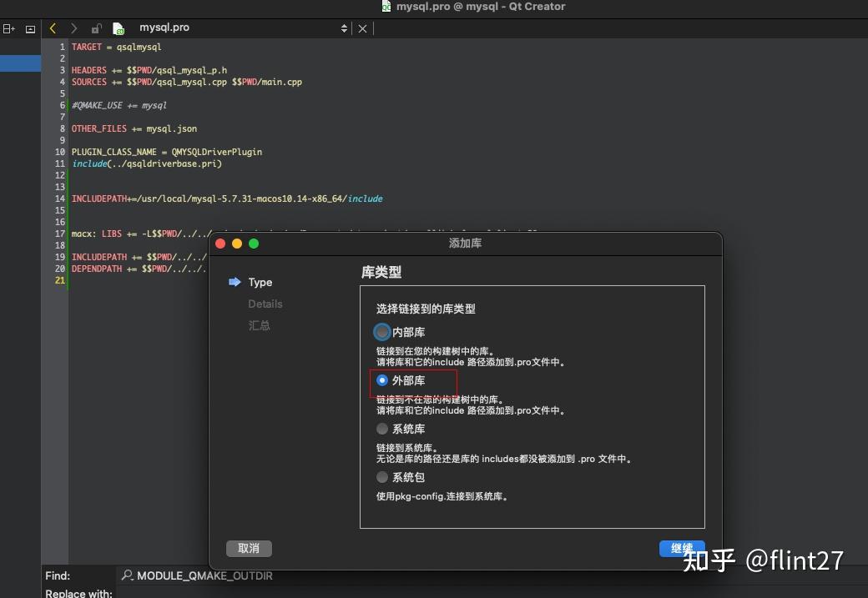
Task: Click the back navigation arrow in editor toolbar
Action: tap(53, 28)
